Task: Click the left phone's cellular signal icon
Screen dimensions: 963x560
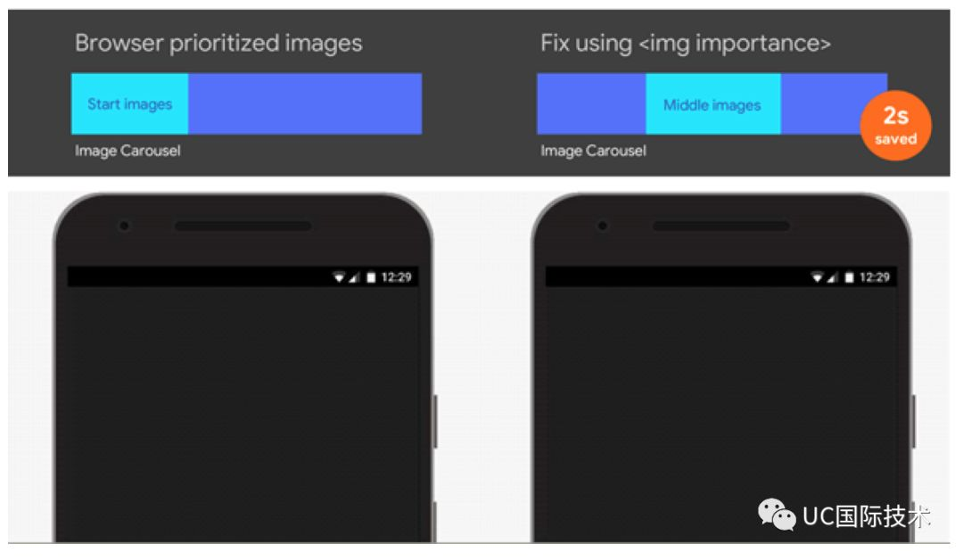Action: pyautogui.click(x=354, y=278)
